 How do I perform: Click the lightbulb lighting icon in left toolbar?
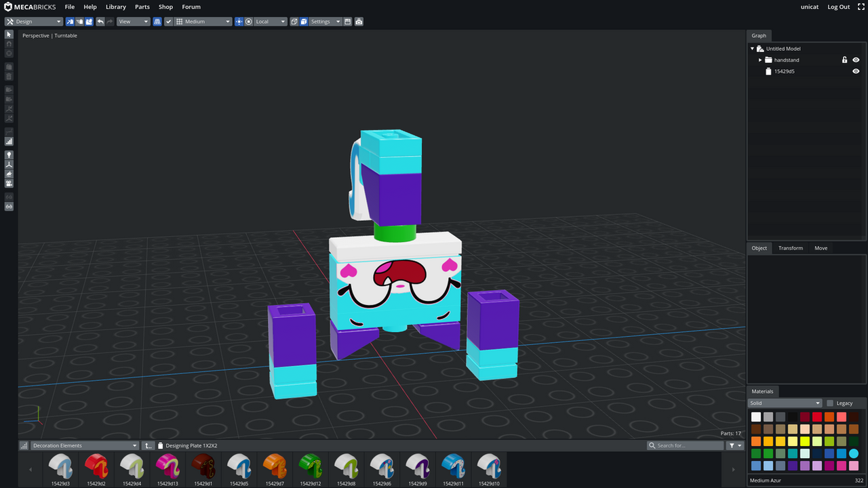click(x=9, y=155)
